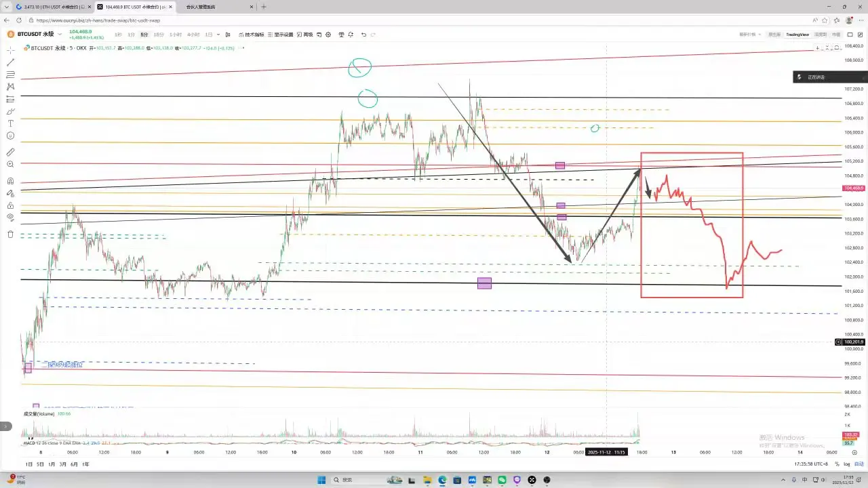
Task: Set chart range to 1日
Action: [28, 464]
